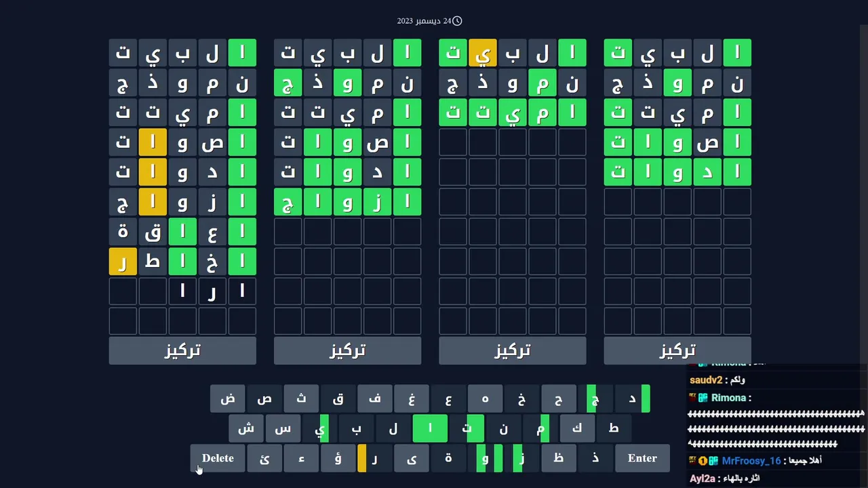Viewport: 868px width, 488px height.
Task: Tap the ض key on the keyboard
Action: pos(228,399)
